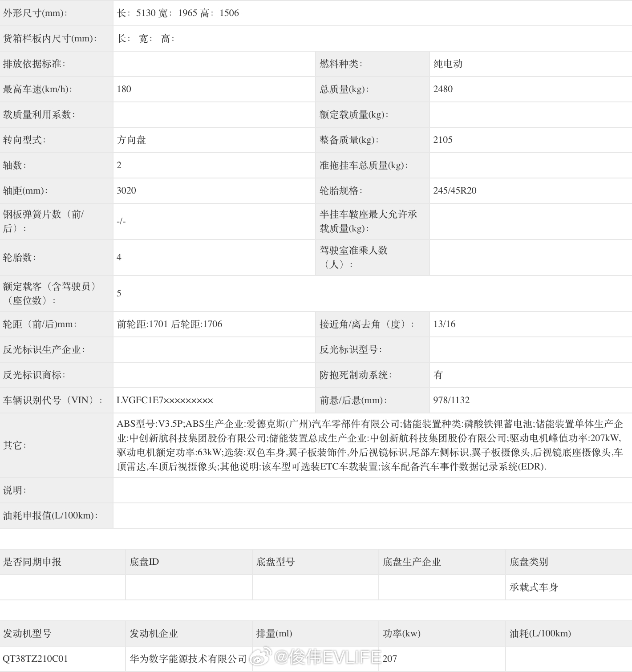Select the tire spec 245/45R20

[x=455, y=190]
